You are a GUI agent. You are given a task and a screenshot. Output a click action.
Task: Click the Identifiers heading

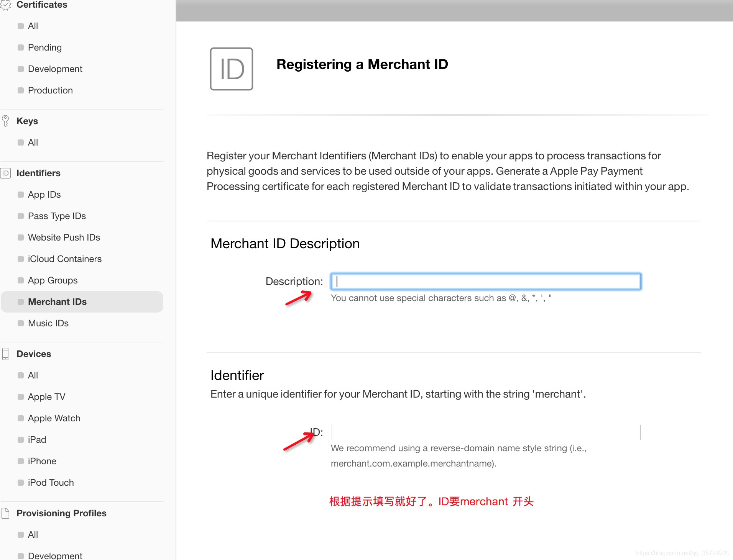coord(38,173)
